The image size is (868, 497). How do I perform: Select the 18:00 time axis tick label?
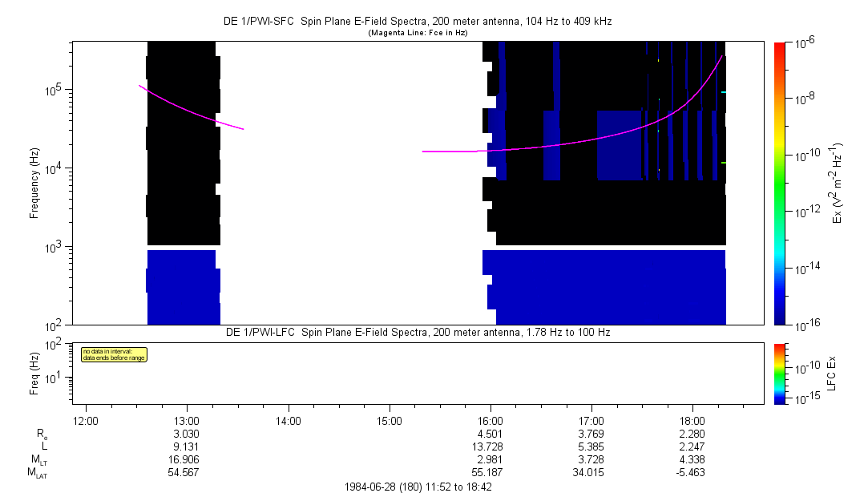pos(692,420)
